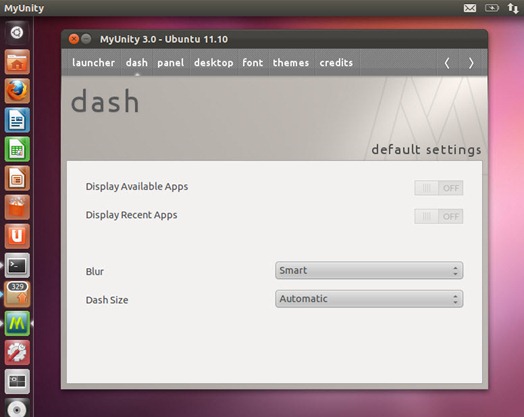Launch Firefox from the launcher

[17, 91]
